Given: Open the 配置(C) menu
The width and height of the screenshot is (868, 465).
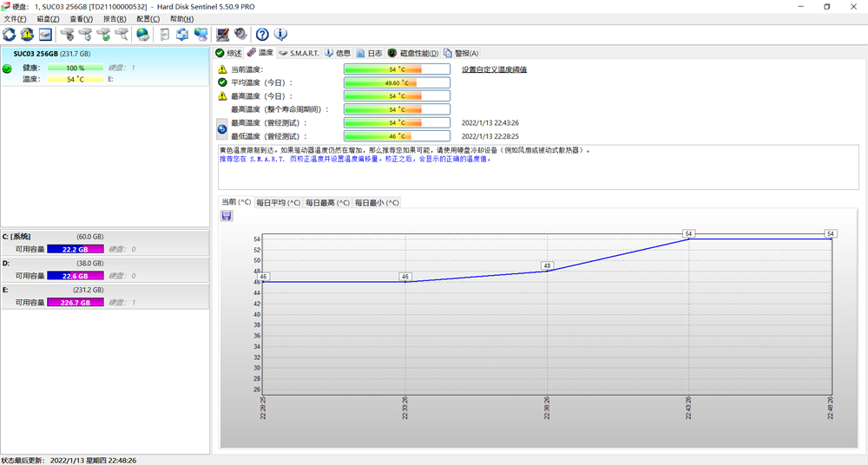Looking at the screenshot, I should (x=148, y=19).
